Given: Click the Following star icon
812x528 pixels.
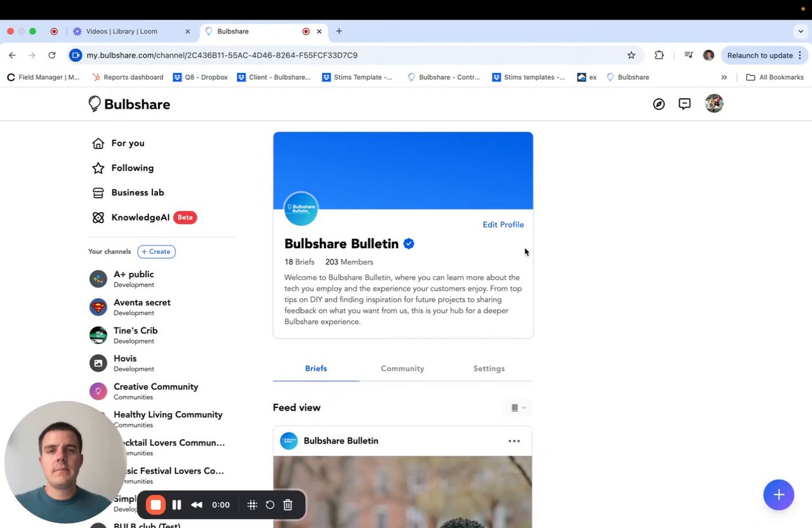Looking at the screenshot, I should 98,168.
